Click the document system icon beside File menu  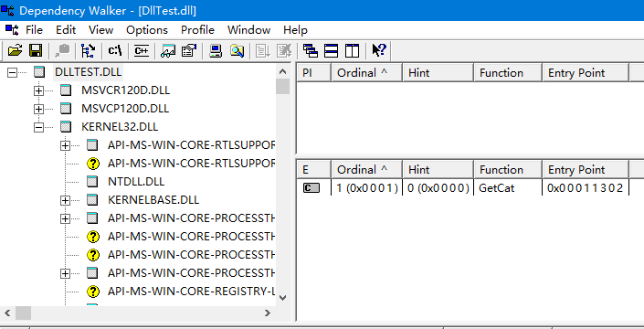click(12, 30)
